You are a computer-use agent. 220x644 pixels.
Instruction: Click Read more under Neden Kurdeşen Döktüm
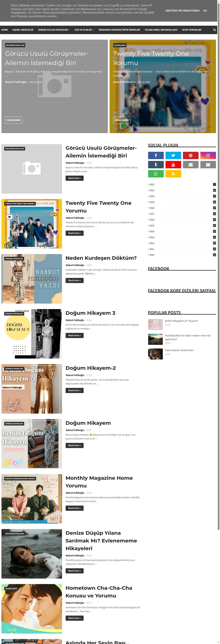75,281
